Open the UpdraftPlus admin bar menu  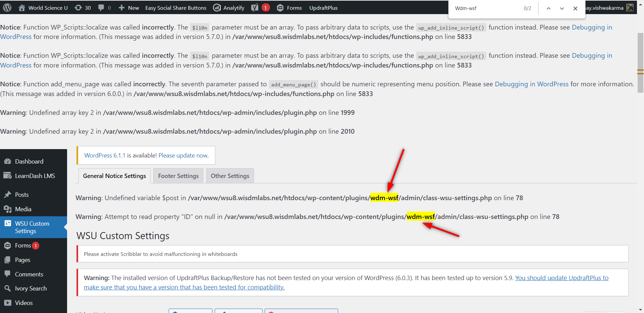point(323,8)
